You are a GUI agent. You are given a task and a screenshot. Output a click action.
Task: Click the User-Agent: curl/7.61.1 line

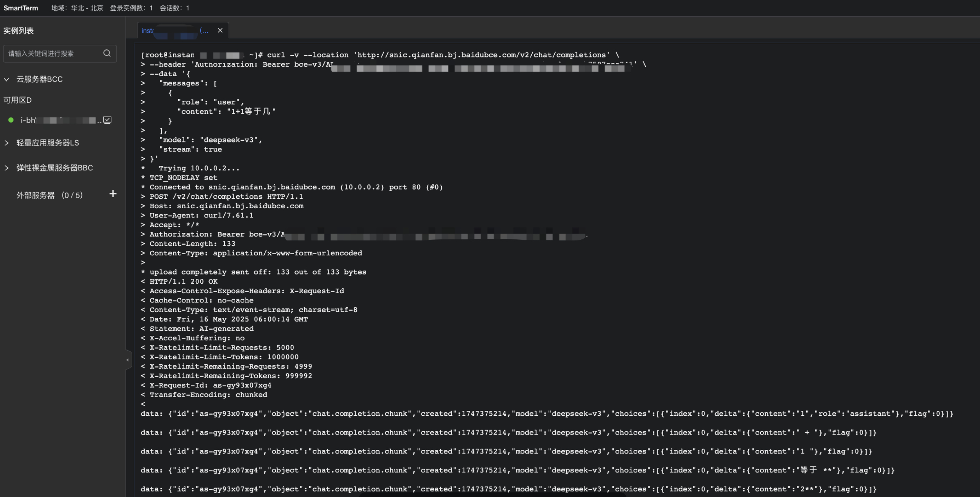pyautogui.click(x=197, y=216)
